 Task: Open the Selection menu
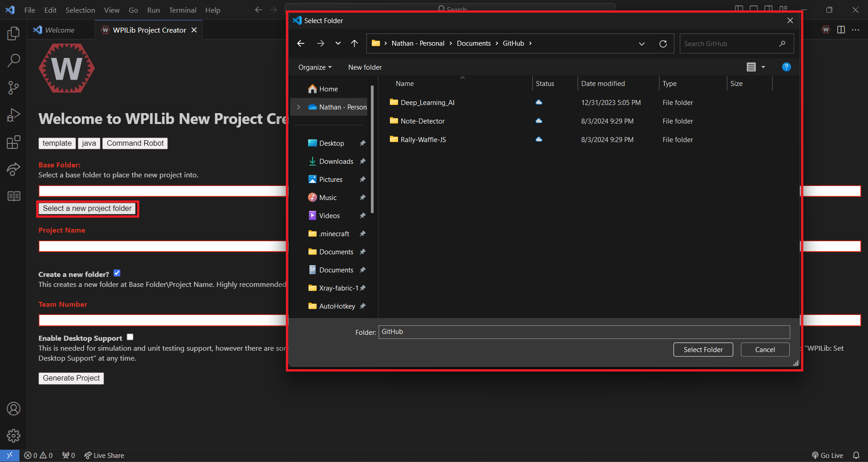click(x=80, y=10)
